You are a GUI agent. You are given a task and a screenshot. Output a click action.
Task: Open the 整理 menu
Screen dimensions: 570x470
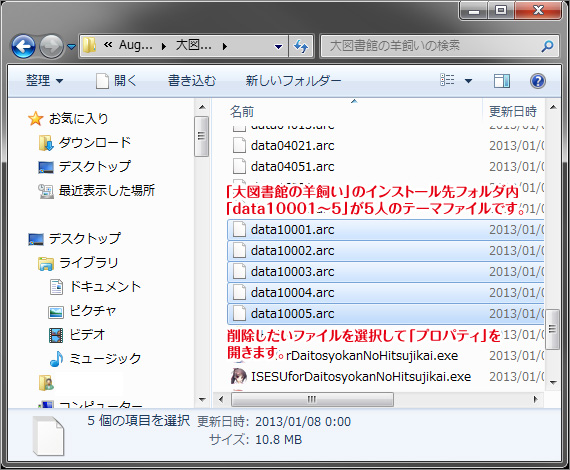pyautogui.click(x=44, y=80)
